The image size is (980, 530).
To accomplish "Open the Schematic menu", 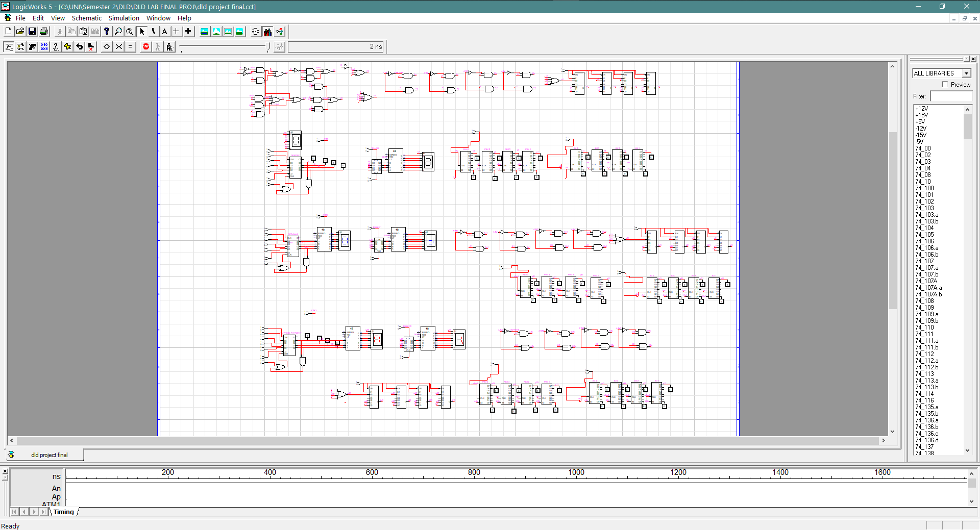I will point(86,18).
